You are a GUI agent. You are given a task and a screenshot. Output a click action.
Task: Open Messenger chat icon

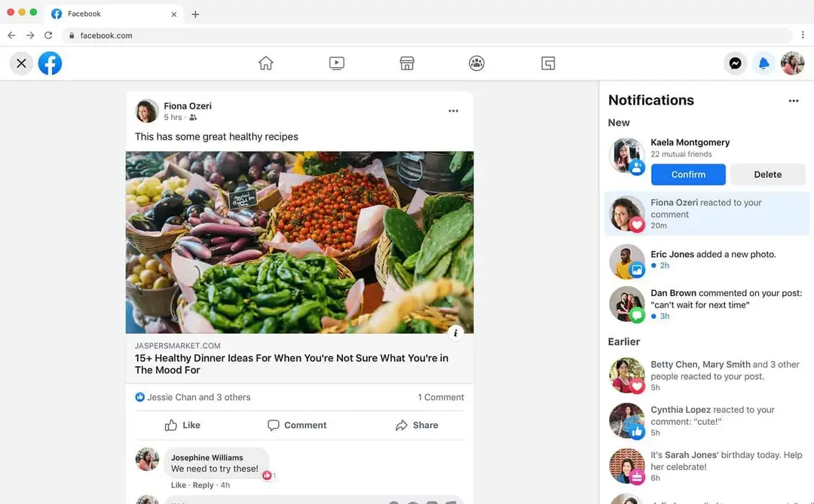tap(735, 63)
